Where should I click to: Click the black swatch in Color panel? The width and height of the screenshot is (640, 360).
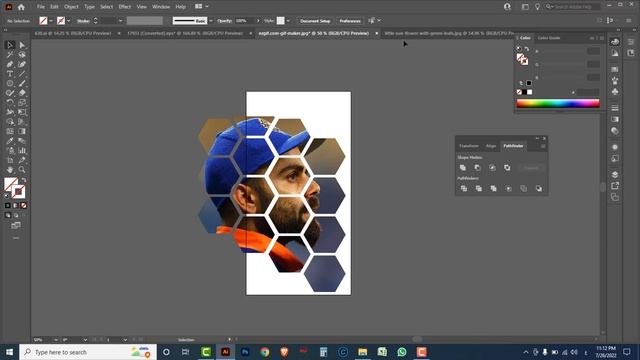click(x=524, y=92)
